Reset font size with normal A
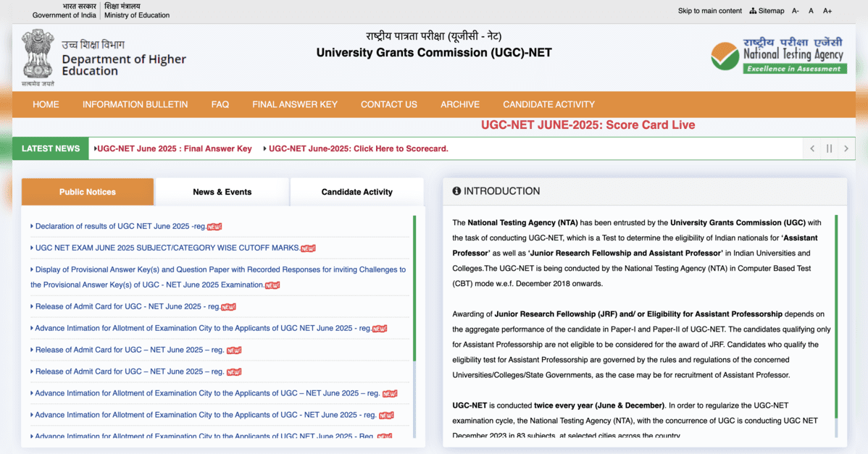Image resolution: width=868 pixels, height=454 pixels. [811, 11]
